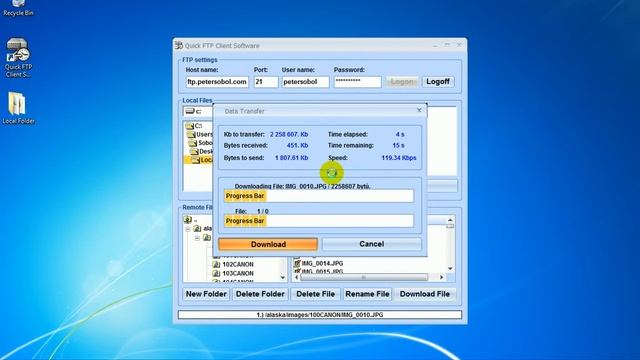Click the Quick FTP Client title icon
The height and width of the screenshot is (360, 640).
click(179, 45)
